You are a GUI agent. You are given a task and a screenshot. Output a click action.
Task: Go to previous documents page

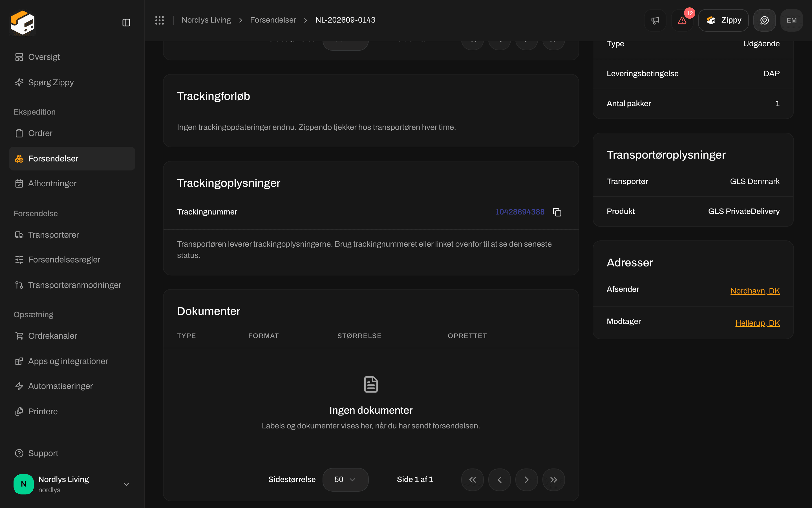click(x=500, y=479)
